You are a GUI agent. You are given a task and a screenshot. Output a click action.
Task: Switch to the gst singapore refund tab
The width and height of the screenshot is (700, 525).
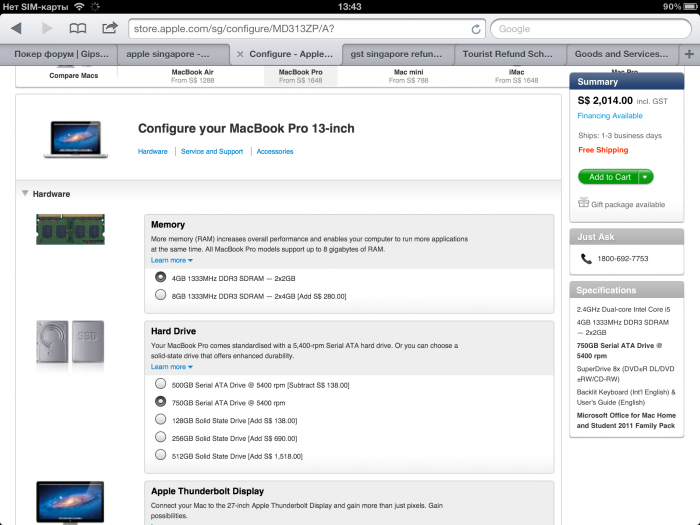[x=398, y=54]
